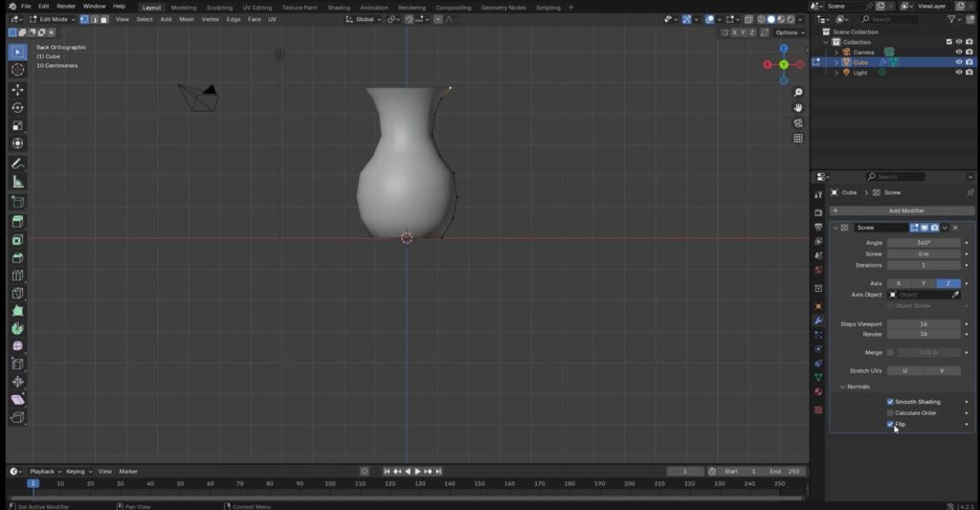This screenshot has width=980, height=510.
Task: Collapse the Normals section
Action: [843, 387]
